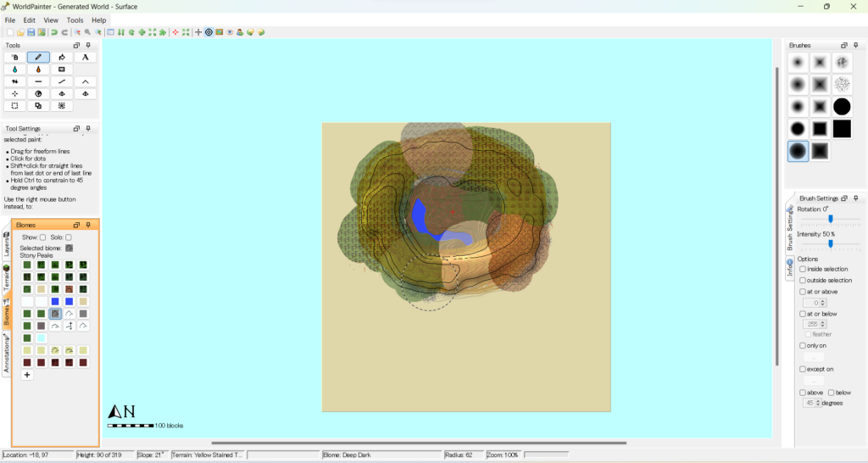The width and height of the screenshot is (868, 463).
Task: Select the solid black square brush
Action: point(842,128)
